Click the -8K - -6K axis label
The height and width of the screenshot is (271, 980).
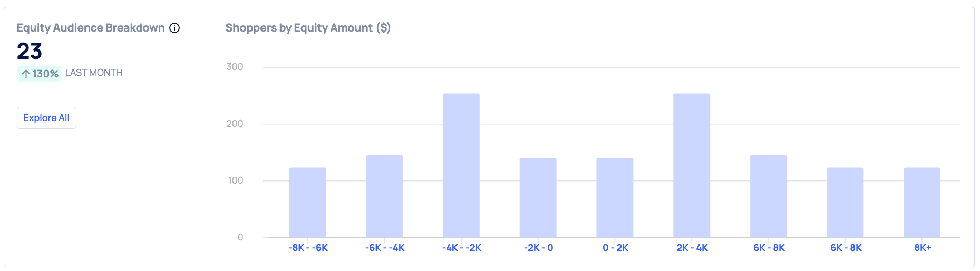coord(308,248)
